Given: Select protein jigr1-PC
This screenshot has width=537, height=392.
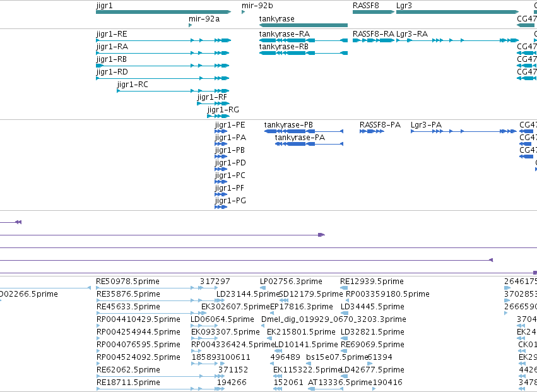Looking at the screenshot, I should click(221, 182).
